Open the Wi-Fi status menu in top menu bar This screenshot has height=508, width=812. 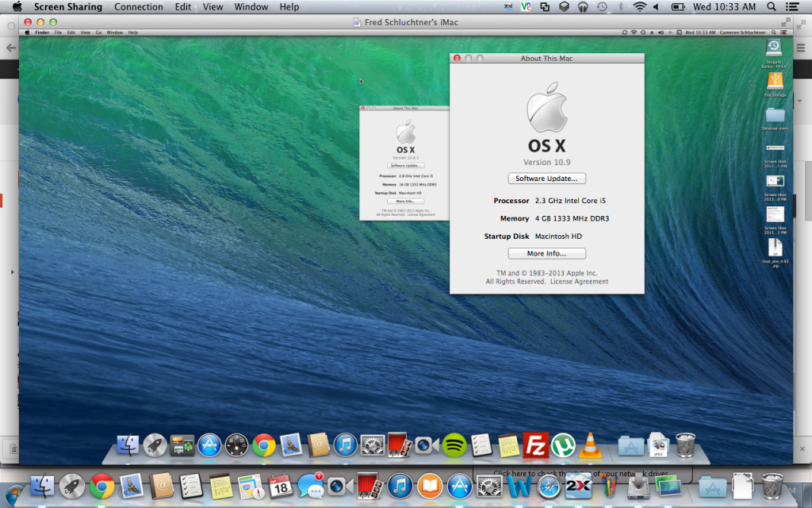639,7
